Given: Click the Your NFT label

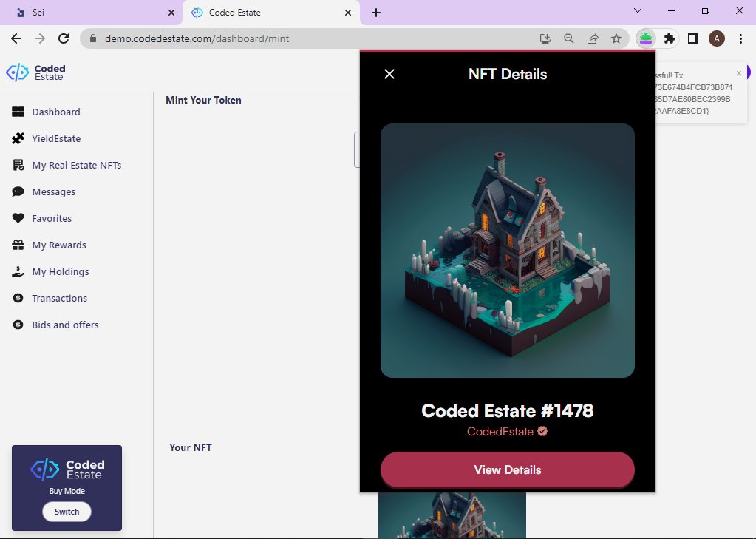Looking at the screenshot, I should pyautogui.click(x=191, y=447).
